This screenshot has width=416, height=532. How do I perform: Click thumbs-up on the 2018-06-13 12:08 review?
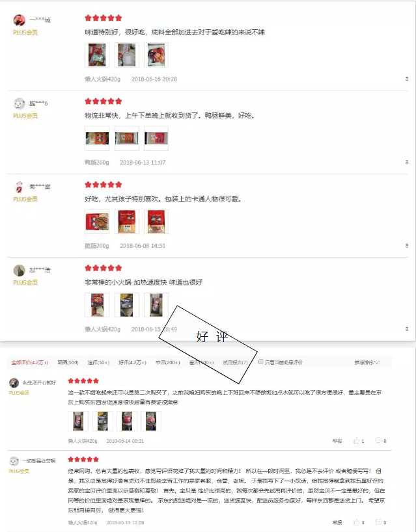(x=356, y=522)
